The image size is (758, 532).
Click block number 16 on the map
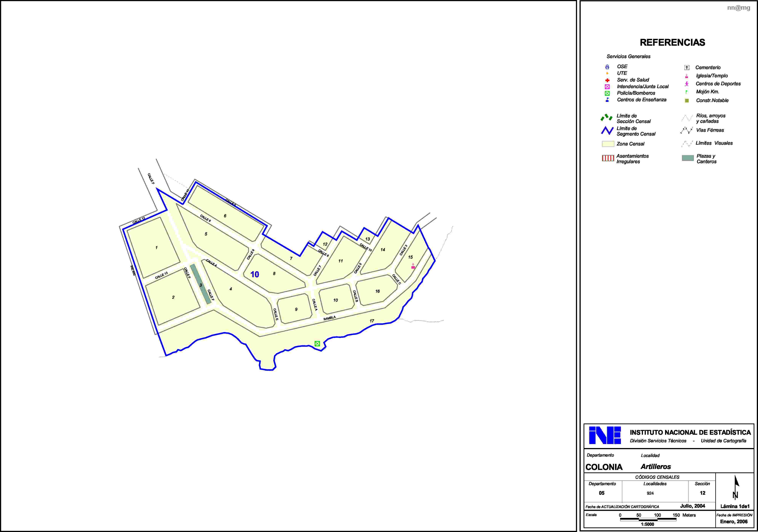click(x=378, y=291)
